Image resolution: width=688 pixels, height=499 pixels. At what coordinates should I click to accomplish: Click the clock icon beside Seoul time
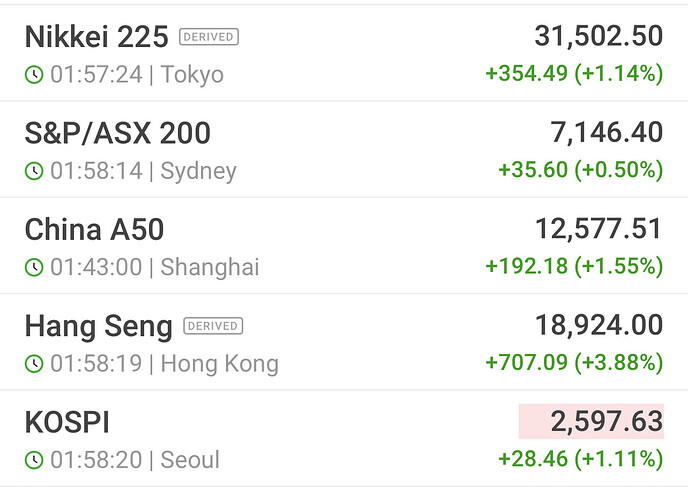coord(35,460)
